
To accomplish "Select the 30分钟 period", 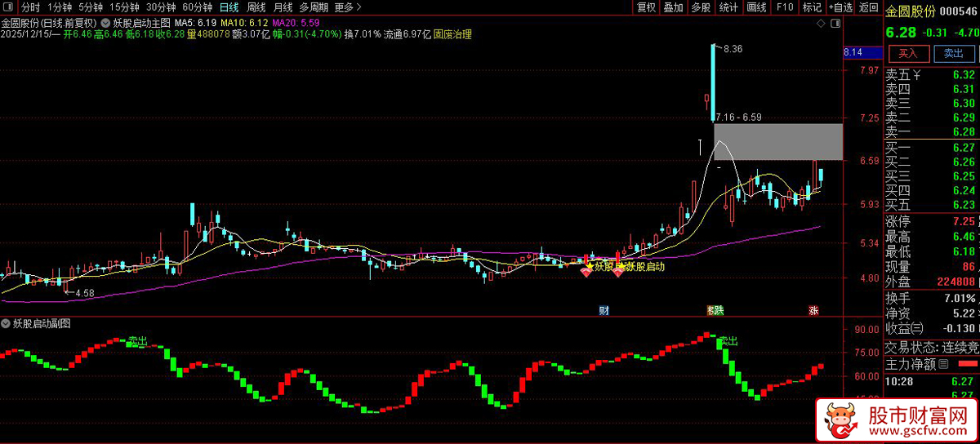I will [161, 7].
